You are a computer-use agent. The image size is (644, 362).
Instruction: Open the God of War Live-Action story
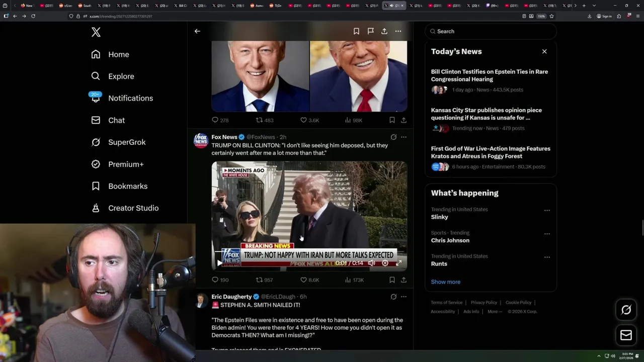[x=491, y=157]
